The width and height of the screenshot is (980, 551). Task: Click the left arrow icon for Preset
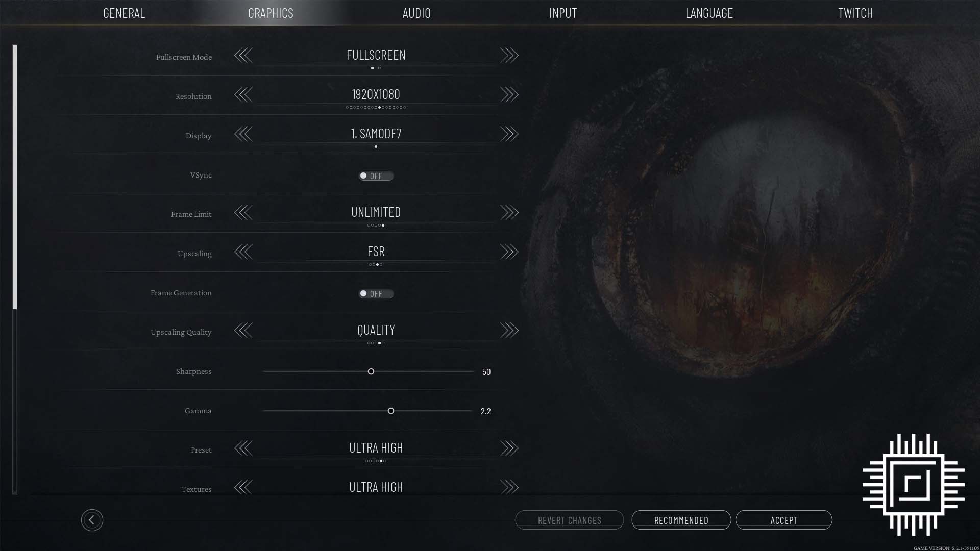(243, 447)
